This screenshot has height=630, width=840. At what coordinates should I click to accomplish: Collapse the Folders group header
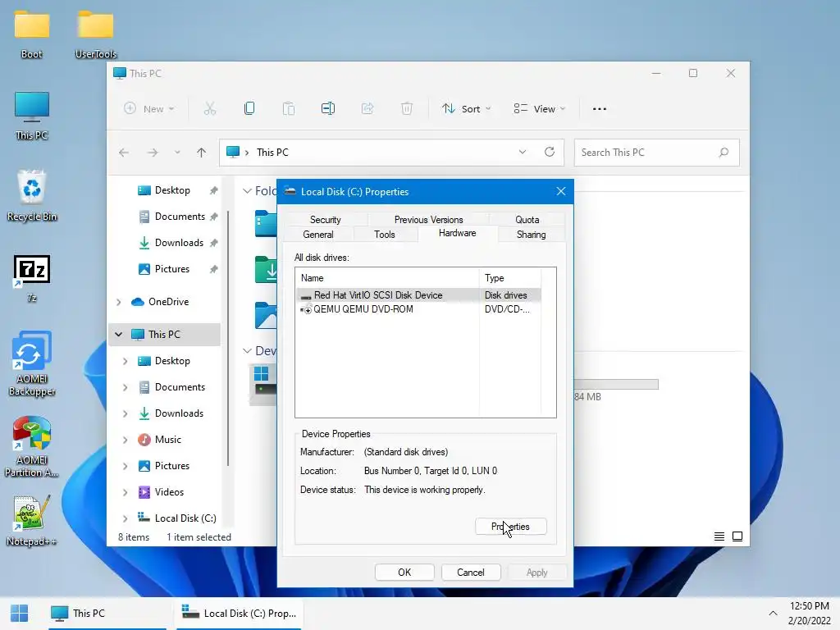[247, 190]
